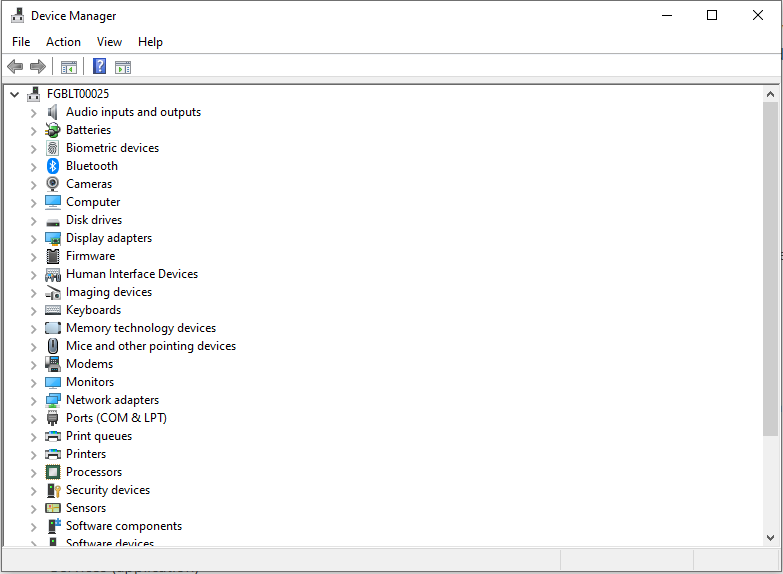Click the Sensors icon
783x574 pixels.
[52, 508]
